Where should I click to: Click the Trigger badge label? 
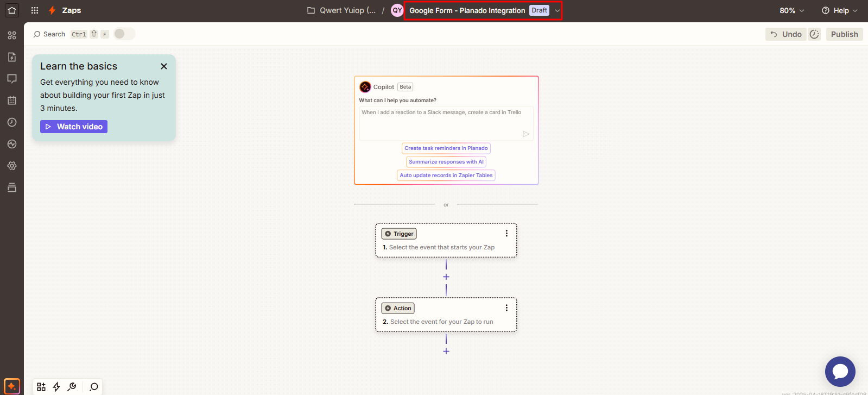pos(399,234)
